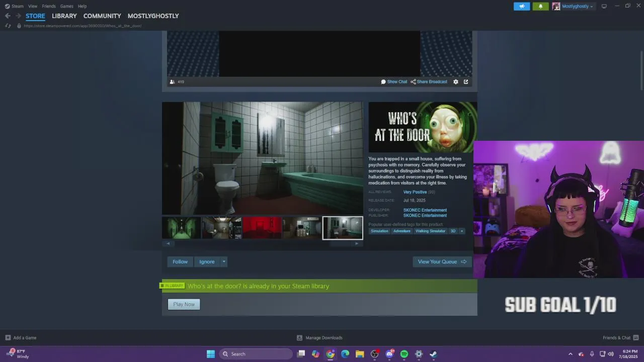
Task: Open the MOSTLYGHOSTLY profile tab
Action: click(x=153, y=16)
